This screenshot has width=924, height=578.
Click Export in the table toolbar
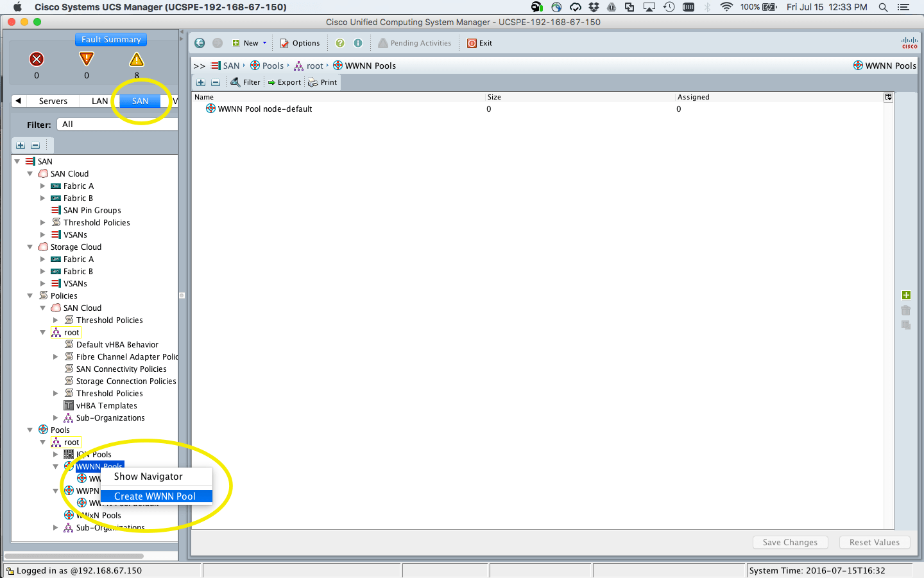[x=284, y=82]
